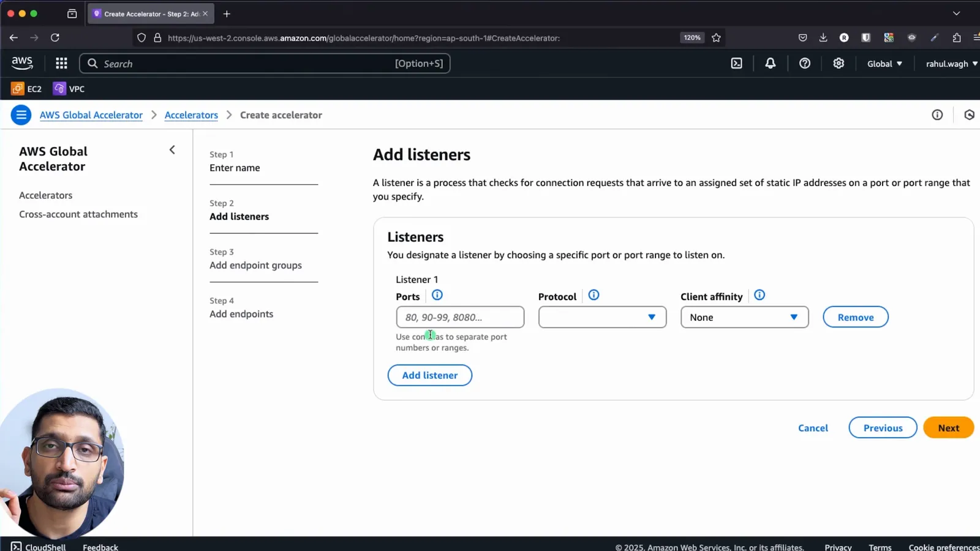Screen dimensions: 980x551
Task: Show info for Protocol field
Action: point(594,295)
